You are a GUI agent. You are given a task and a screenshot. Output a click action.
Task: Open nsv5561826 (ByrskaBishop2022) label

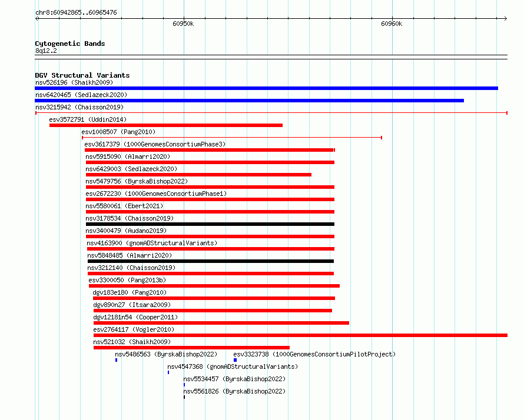point(234,391)
